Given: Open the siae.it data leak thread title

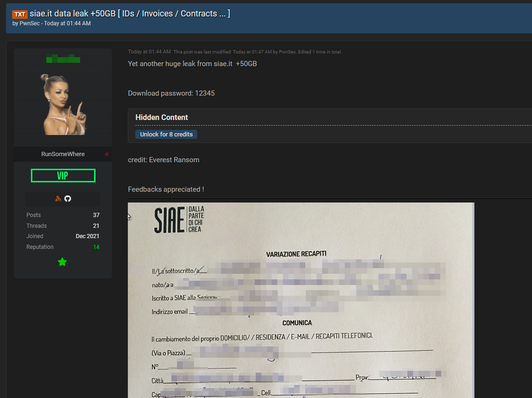Looking at the screenshot, I should click(x=130, y=14).
